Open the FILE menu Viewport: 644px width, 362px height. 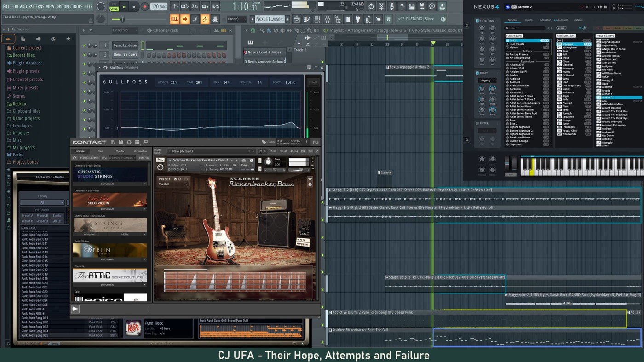coord(6,7)
